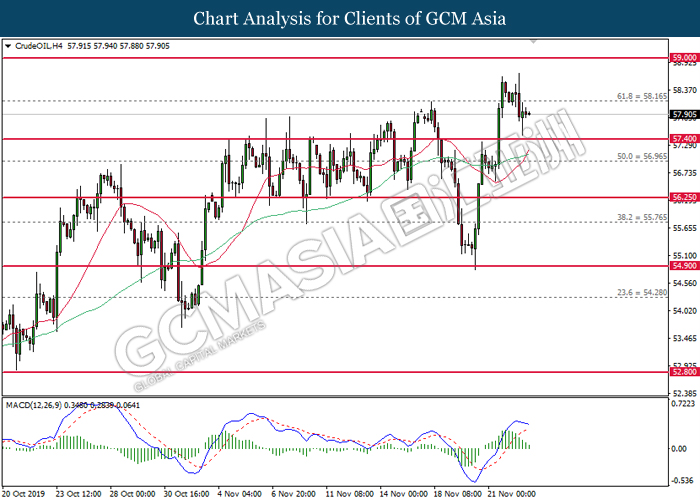
Task: Click the 52.800 support price tag
Action: click(684, 371)
